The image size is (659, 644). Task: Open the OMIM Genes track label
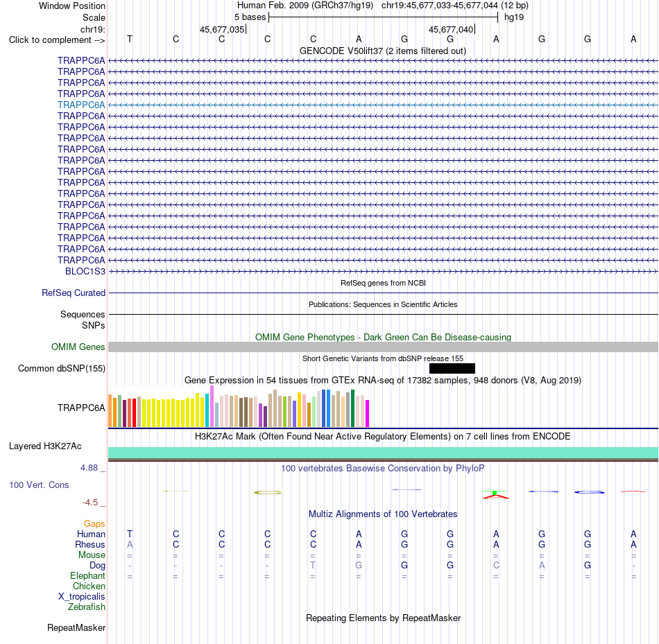tap(78, 347)
